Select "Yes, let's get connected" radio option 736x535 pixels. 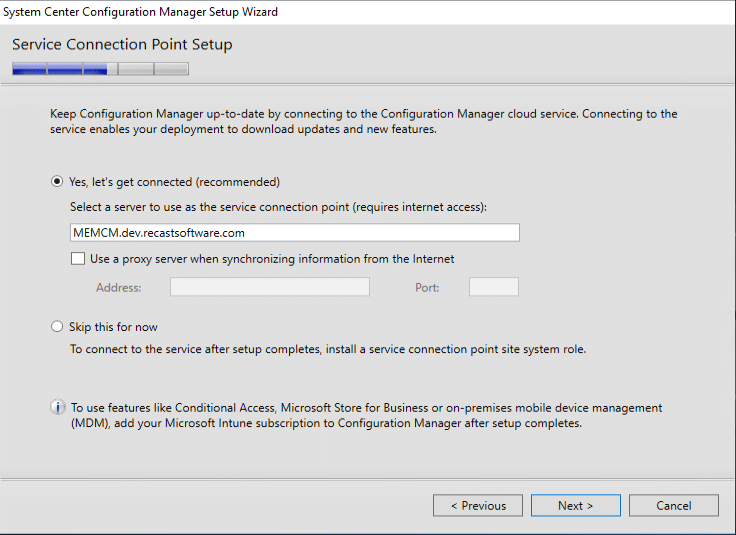[57, 182]
